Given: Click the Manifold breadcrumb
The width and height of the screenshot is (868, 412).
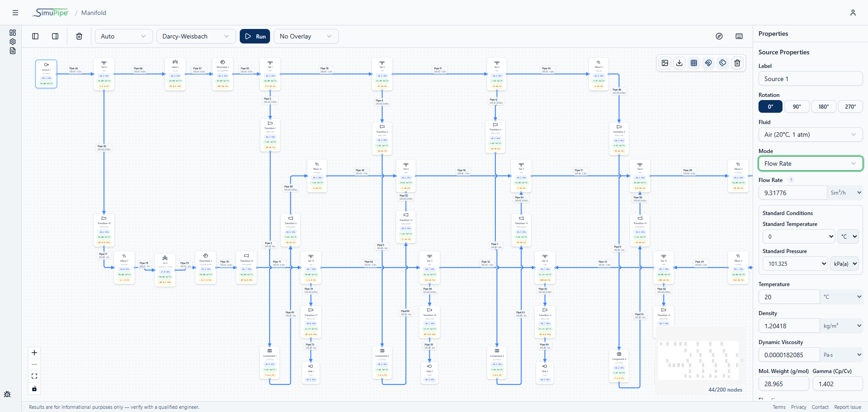Looking at the screenshot, I should (94, 13).
